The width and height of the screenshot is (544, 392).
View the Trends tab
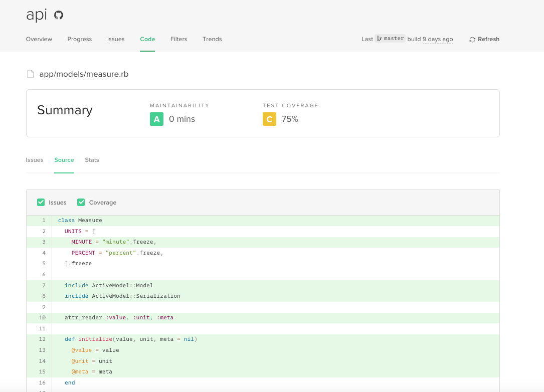coord(212,39)
